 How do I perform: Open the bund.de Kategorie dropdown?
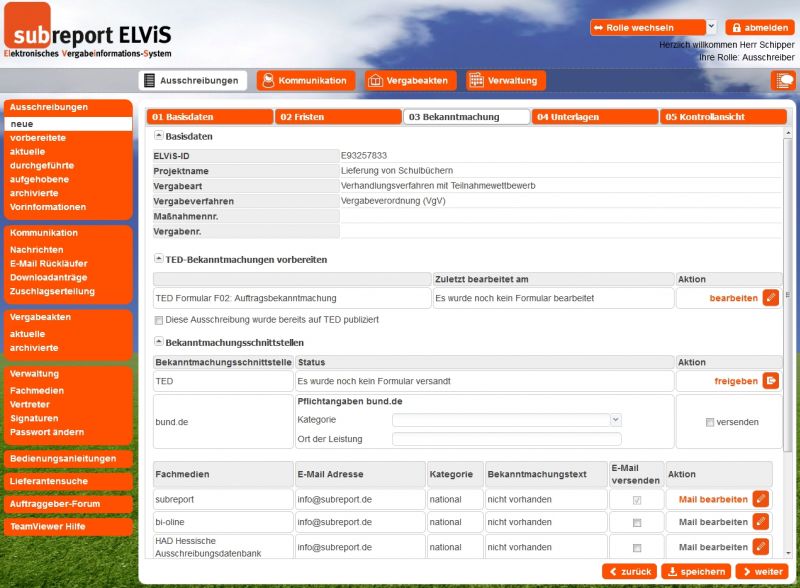616,420
